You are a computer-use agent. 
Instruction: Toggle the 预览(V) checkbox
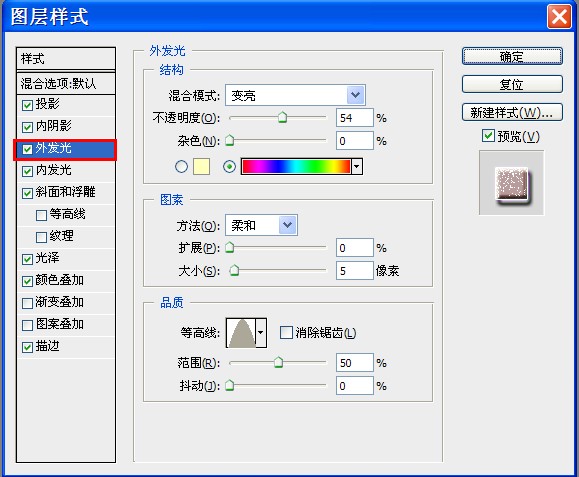(488, 135)
